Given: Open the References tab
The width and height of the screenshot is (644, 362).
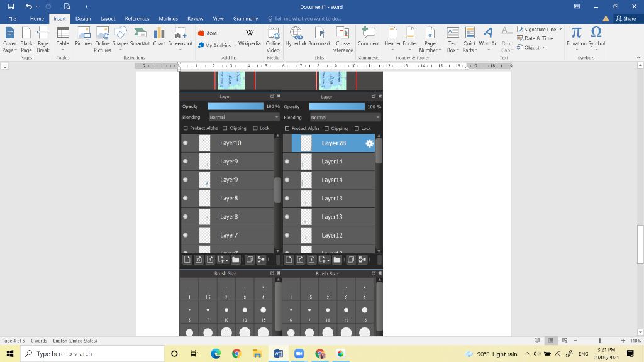Looking at the screenshot, I should [x=137, y=18].
